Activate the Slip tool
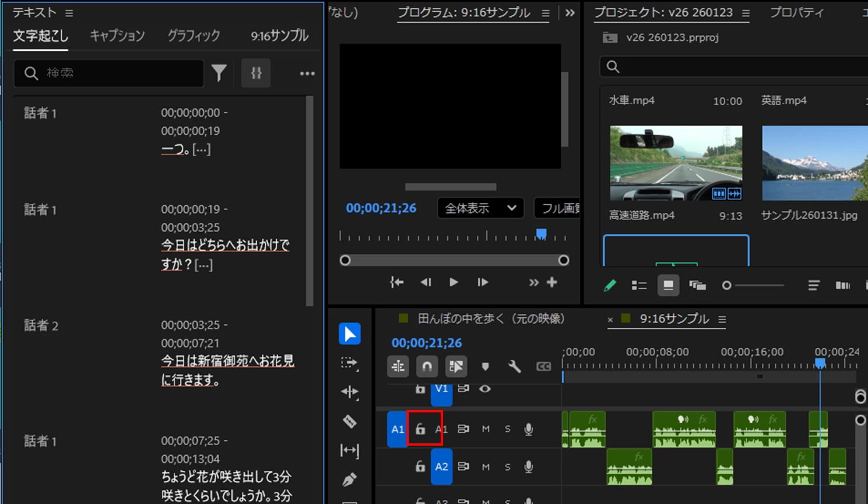This screenshot has width=868, height=504. (350, 450)
